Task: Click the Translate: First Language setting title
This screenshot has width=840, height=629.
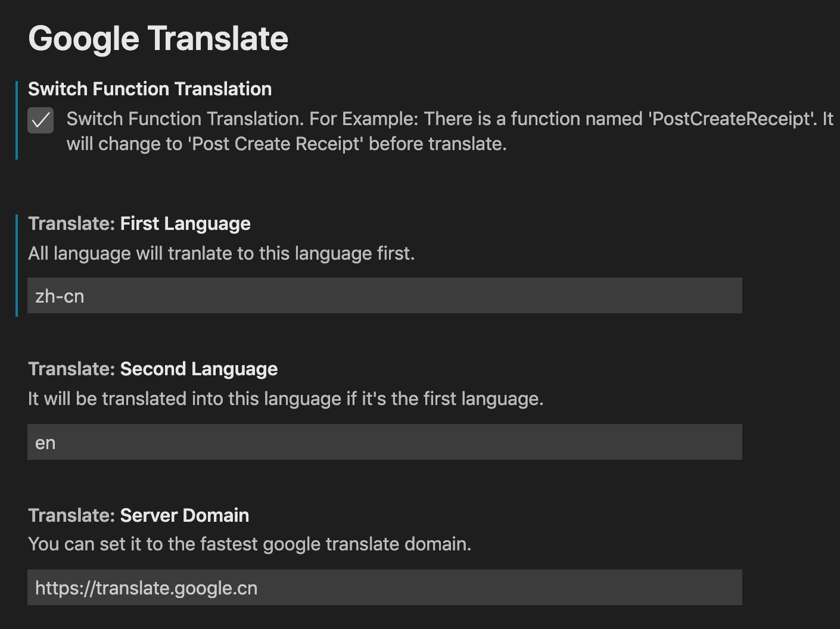Action: pos(139,223)
